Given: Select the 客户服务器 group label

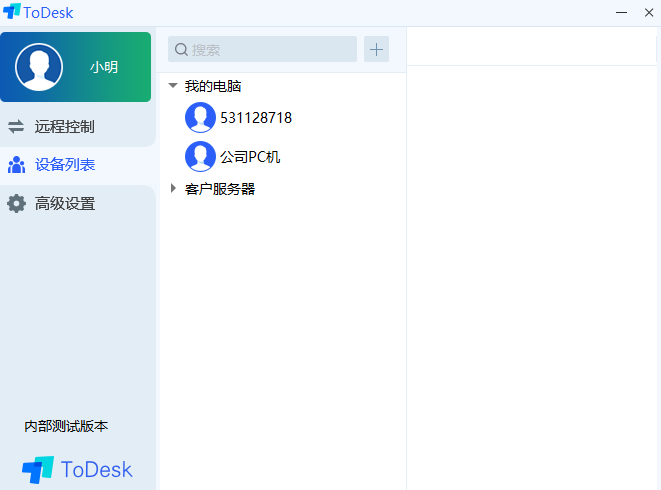Looking at the screenshot, I should pyautogui.click(x=220, y=189).
